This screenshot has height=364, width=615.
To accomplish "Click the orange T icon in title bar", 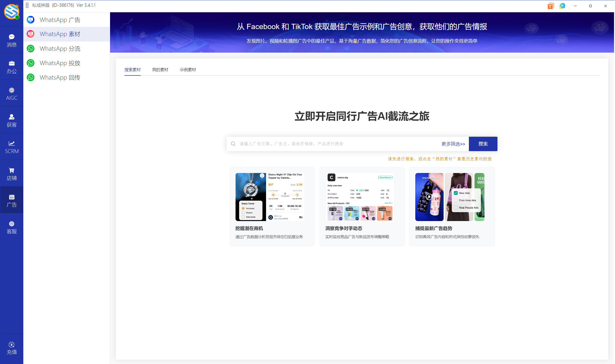I will pyautogui.click(x=550, y=6).
